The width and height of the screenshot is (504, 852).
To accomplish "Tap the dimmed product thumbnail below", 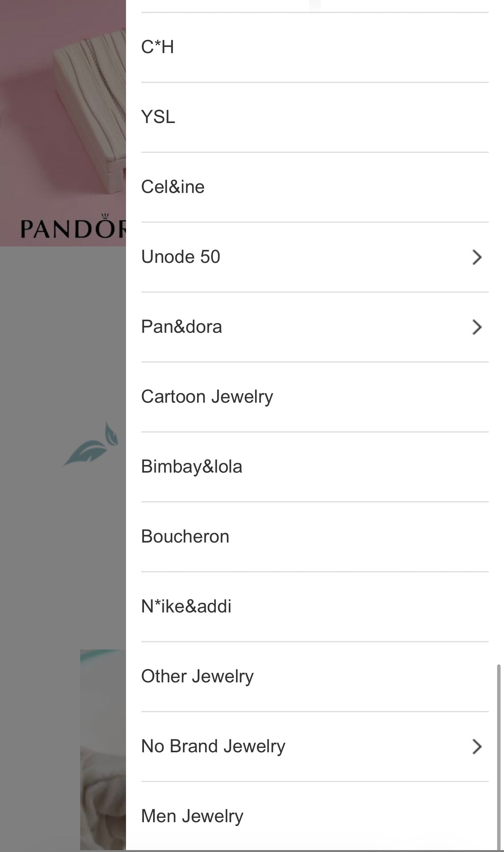I will pyautogui.click(x=103, y=750).
